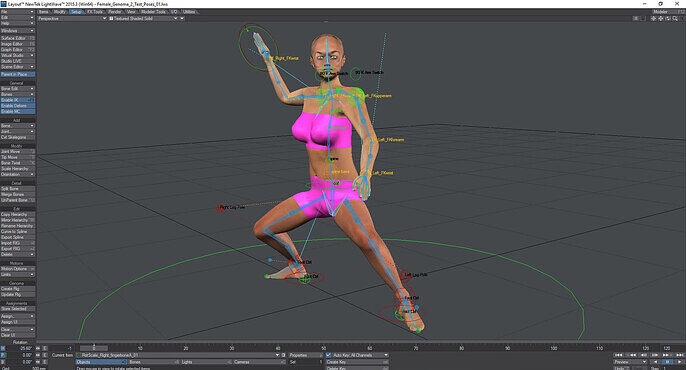Switch to the View tab
Viewport: 686px width, 370px height.
[x=131, y=12]
